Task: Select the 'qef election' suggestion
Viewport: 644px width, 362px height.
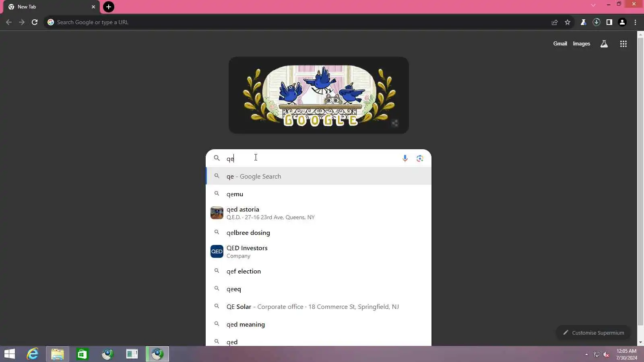Action: pyautogui.click(x=319, y=271)
